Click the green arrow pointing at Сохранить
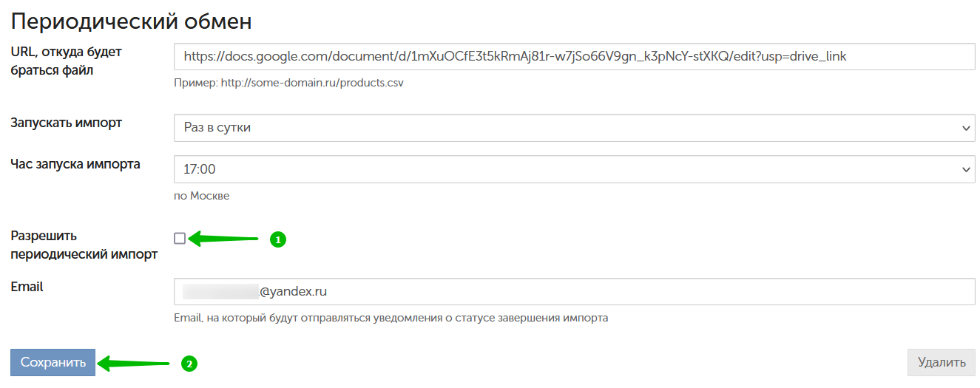 [135, 363]
